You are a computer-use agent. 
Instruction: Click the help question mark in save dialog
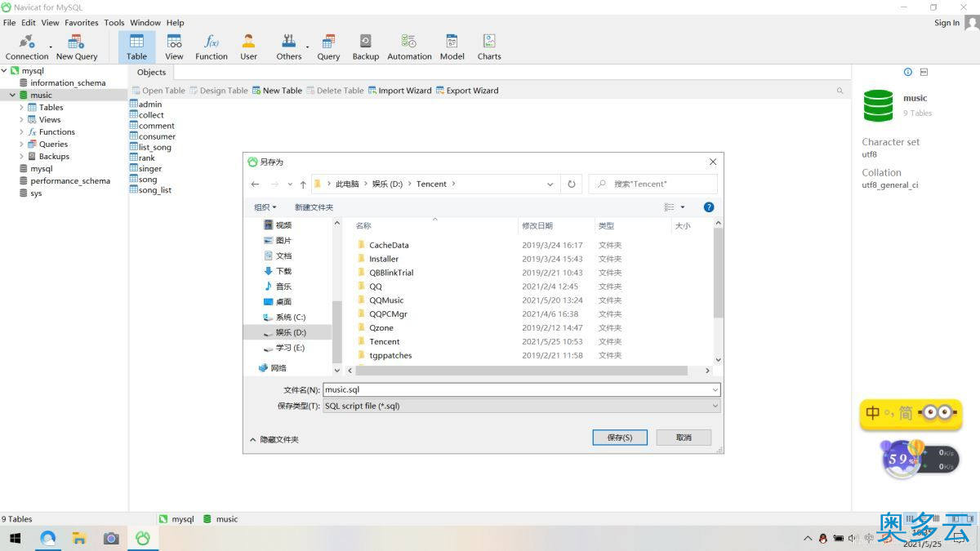point(709,207)
